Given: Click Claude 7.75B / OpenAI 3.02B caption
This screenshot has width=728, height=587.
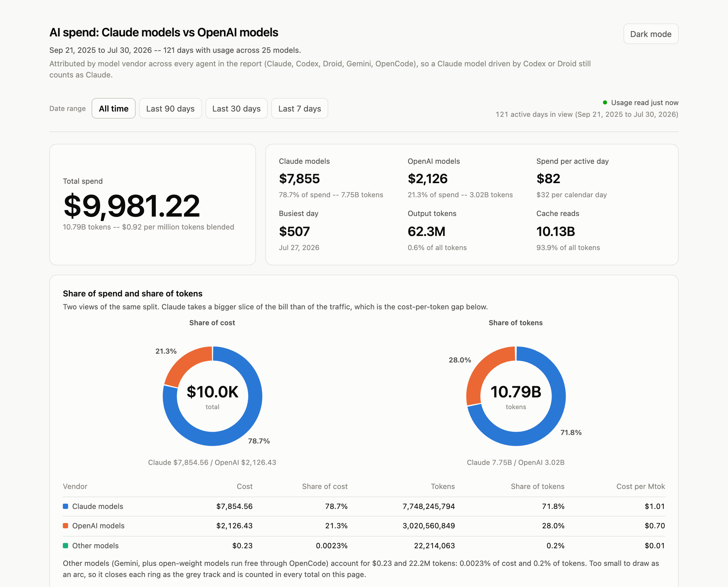Looking at the screenshot, I should [516, 462].
